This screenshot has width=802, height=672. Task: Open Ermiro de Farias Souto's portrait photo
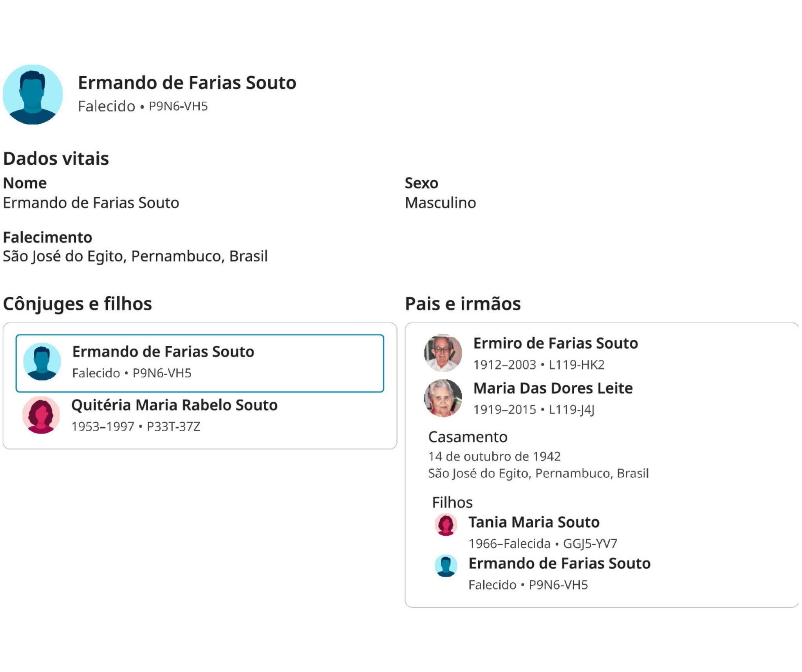(443, 353)
